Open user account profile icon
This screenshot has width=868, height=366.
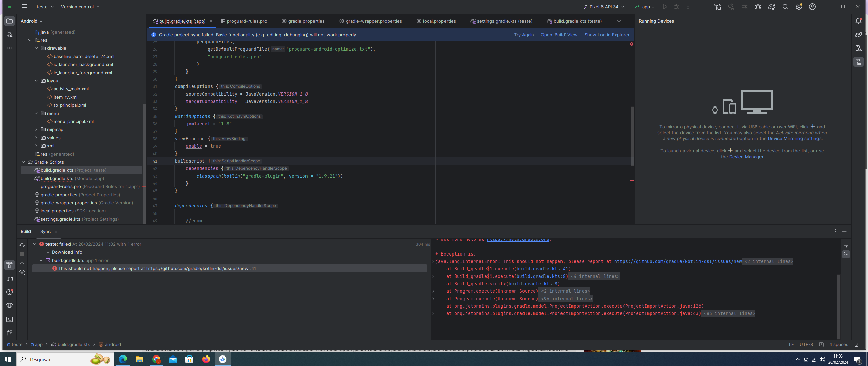[812, 7]
